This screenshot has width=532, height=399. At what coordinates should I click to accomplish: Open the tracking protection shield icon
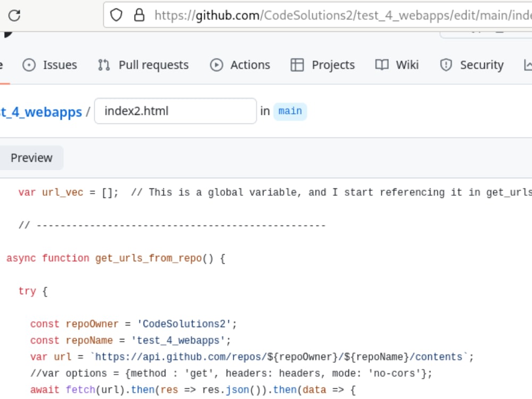[116, 15]
